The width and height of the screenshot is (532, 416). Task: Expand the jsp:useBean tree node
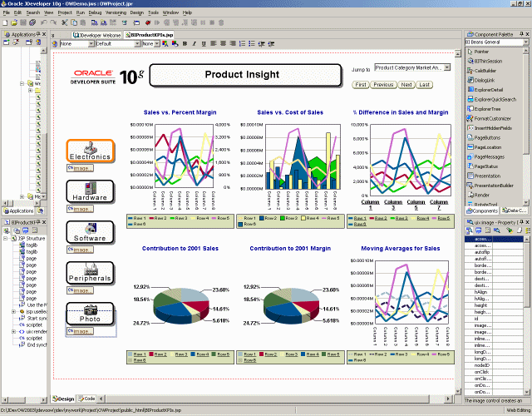[x=13, y=311]
